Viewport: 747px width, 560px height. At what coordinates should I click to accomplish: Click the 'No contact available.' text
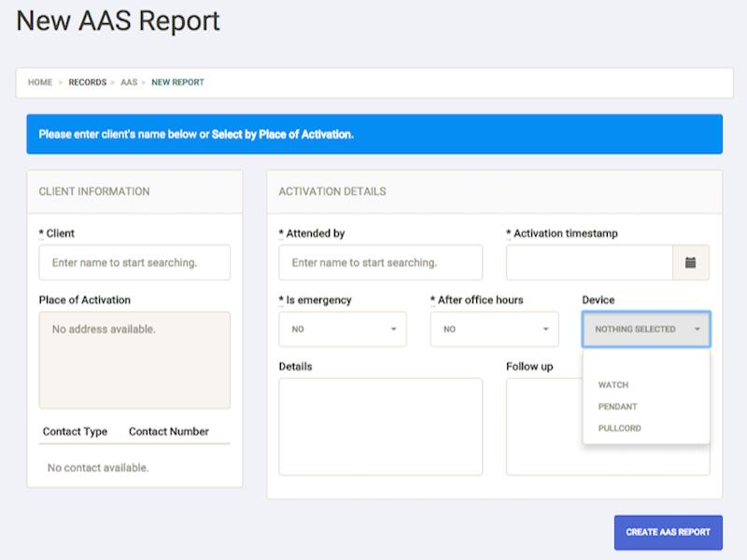[98, 468]
